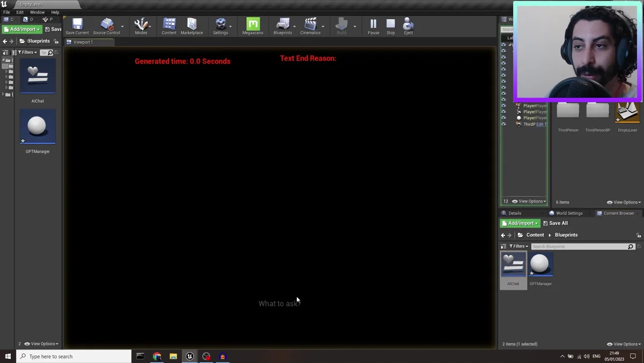Viewport: 644px width, 363px height.
Task: Switch to the Details tab
Action: pyautogui.click(x=515, y=213)
